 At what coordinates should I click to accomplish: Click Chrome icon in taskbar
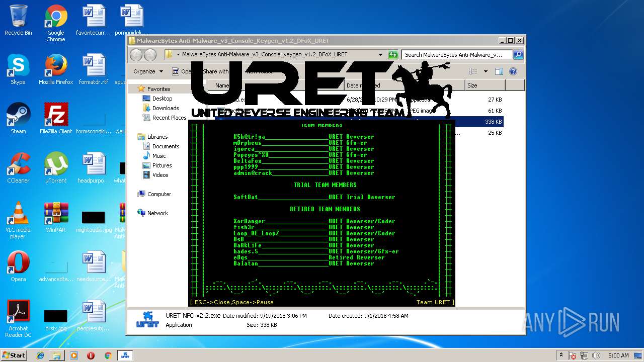(x=108, y=355)
